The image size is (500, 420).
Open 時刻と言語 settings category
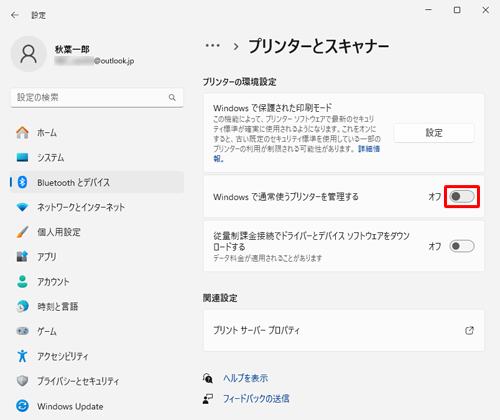click(x=97, y=306)
